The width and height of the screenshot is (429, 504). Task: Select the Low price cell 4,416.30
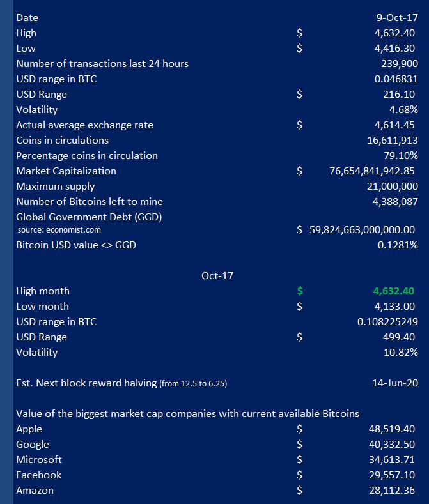coord(396,49)
